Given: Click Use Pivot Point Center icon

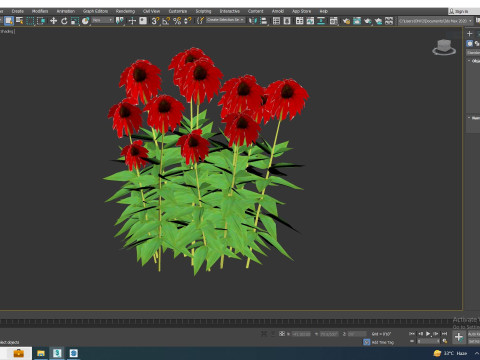Looking at the screenshot, I should [119, 21].
